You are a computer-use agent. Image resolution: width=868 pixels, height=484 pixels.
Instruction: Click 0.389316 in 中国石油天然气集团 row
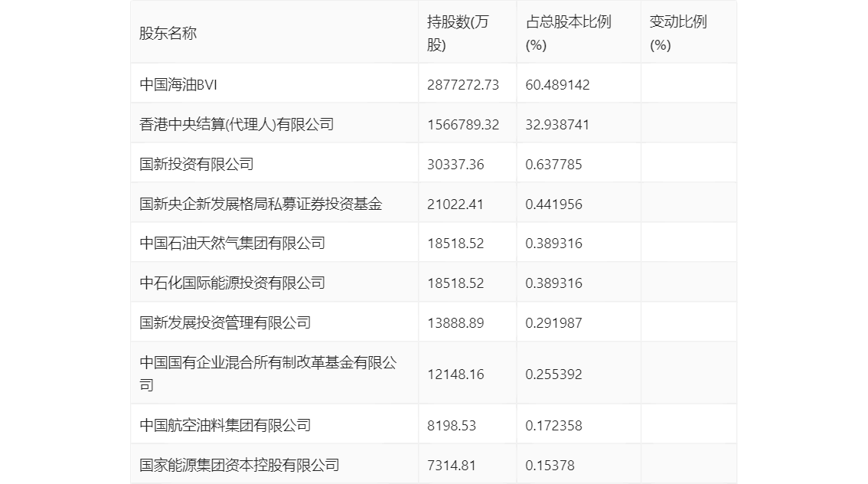[553, 243]
